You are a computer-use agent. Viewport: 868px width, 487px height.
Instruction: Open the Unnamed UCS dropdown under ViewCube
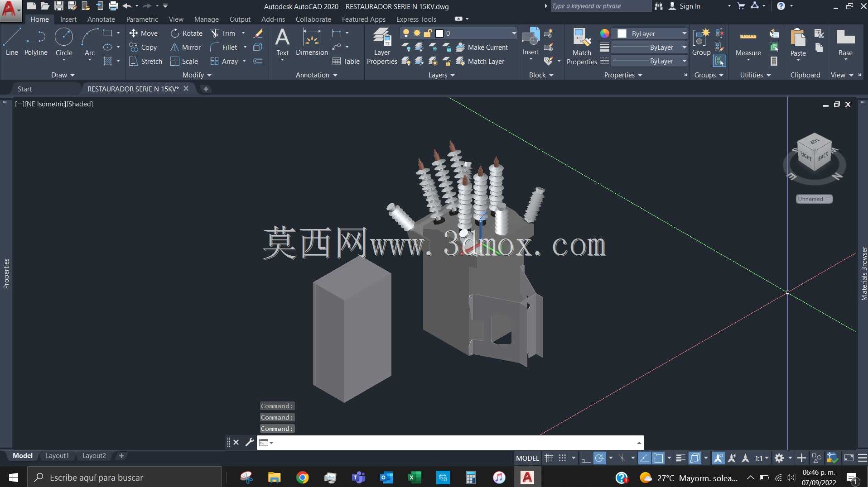[x=814, y=199]
